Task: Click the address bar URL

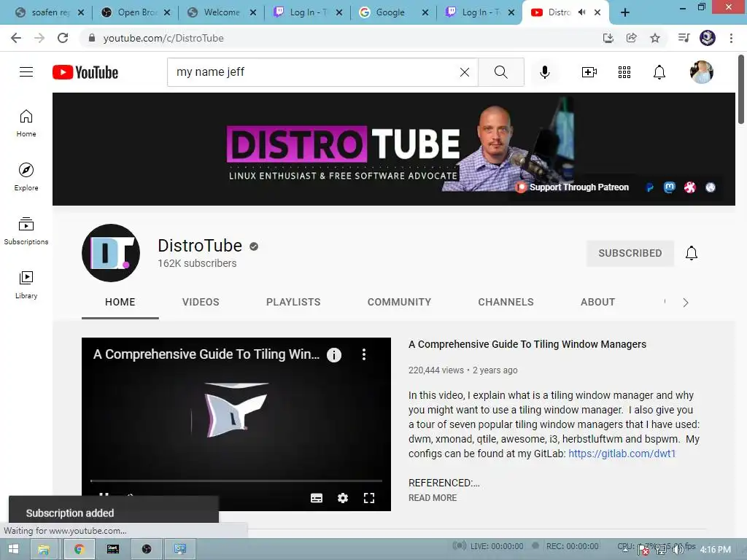Action: 163,38
